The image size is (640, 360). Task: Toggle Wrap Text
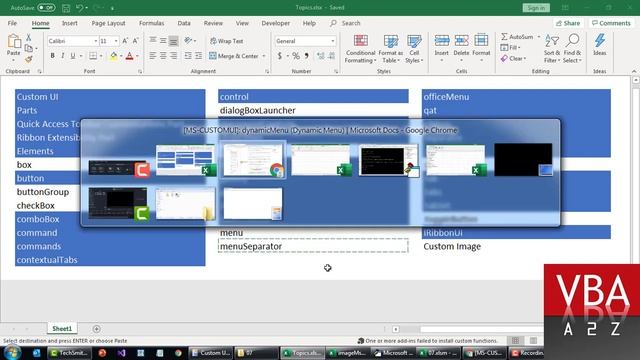[227, 41]
